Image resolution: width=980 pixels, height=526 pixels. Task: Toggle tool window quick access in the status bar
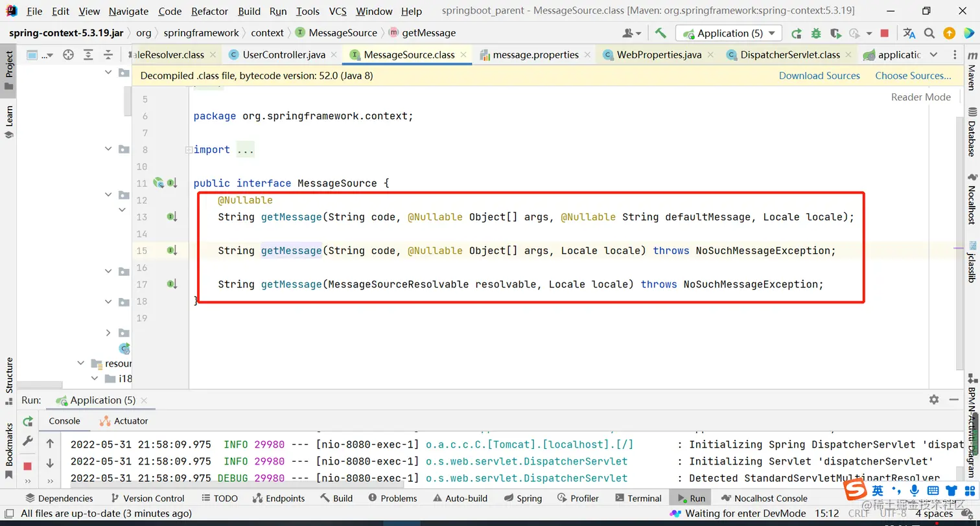pos(10,514)
